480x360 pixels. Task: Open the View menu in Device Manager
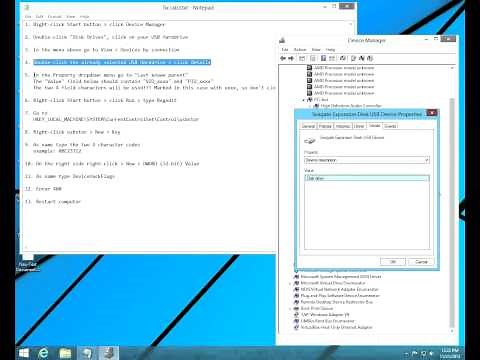pos(316,50)
